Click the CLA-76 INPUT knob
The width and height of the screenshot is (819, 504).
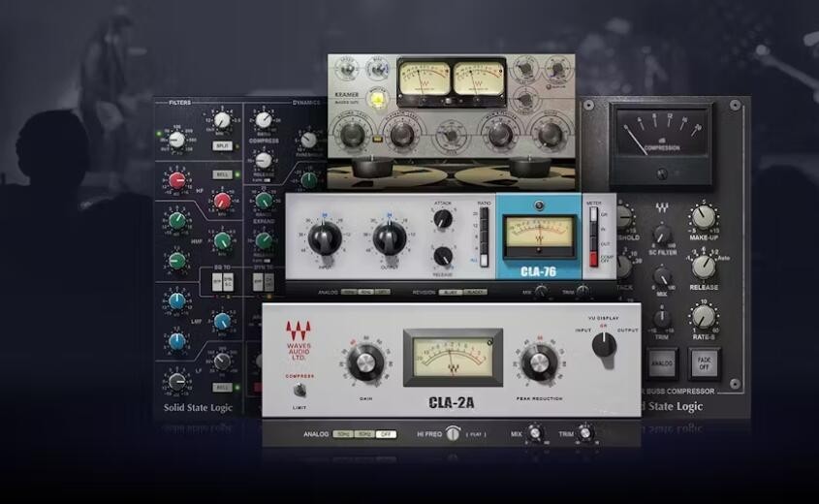[x=325, y=238]
